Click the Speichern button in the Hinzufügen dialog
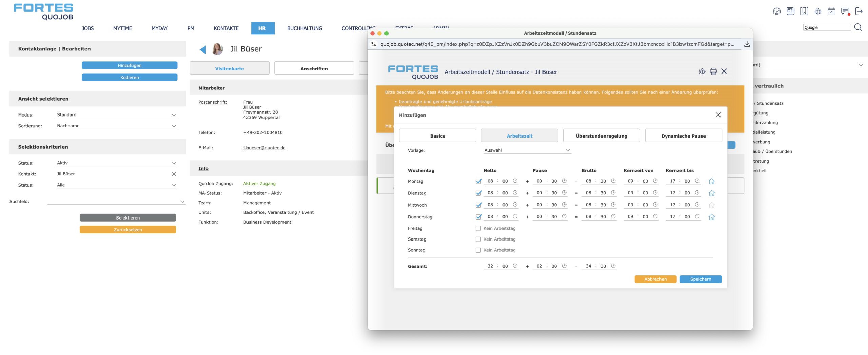 pyautogui.click(x=701, y=279)
